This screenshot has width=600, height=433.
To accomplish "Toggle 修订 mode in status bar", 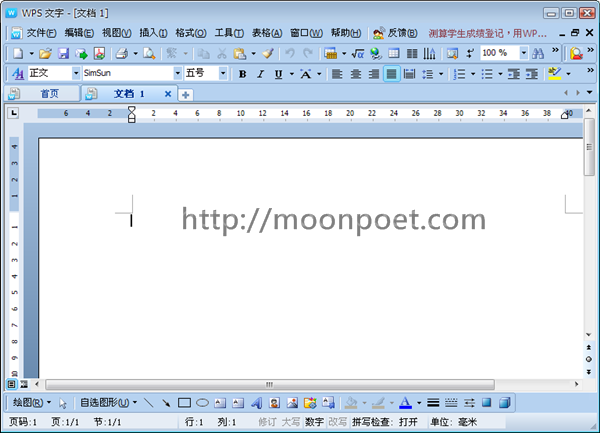I will (x=267, y=422).
